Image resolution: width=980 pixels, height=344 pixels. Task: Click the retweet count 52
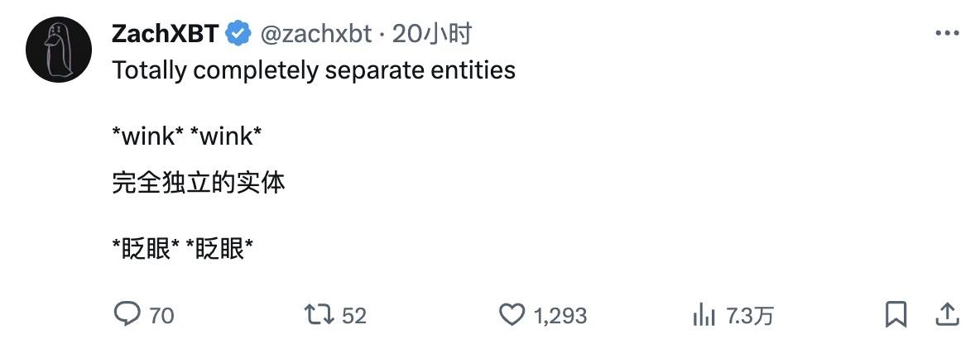coord(354,315)
